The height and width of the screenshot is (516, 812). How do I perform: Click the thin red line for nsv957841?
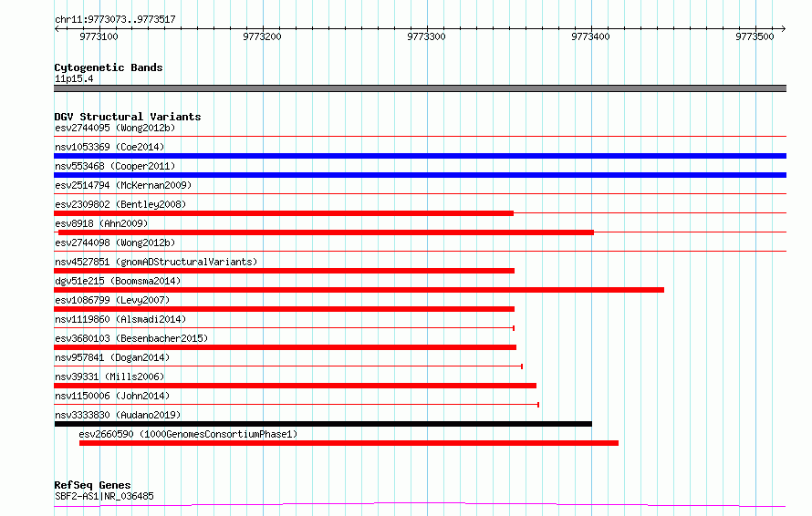(x=288, y=366)
